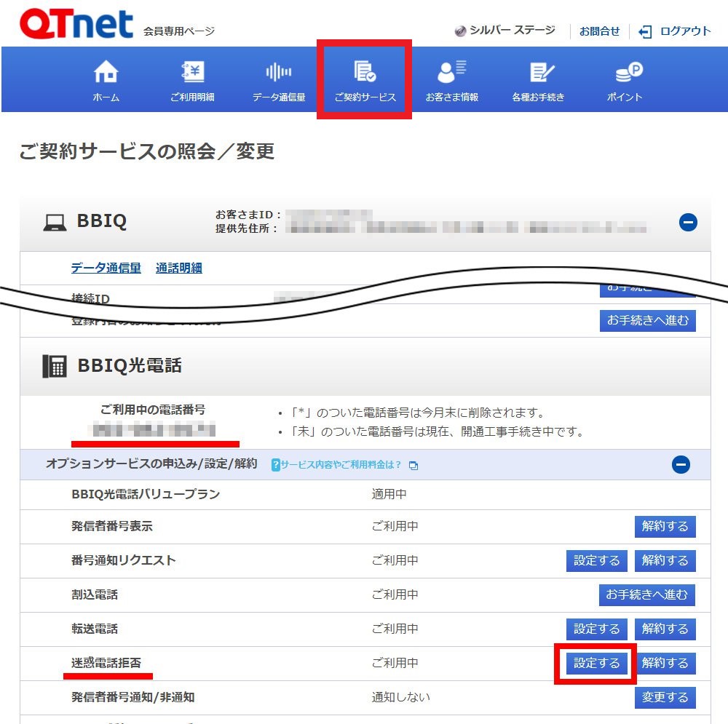Open the ご利用明細 yen ledger icon
The width and height of the screenshot is (728, 724).
[x=192, y=71]
